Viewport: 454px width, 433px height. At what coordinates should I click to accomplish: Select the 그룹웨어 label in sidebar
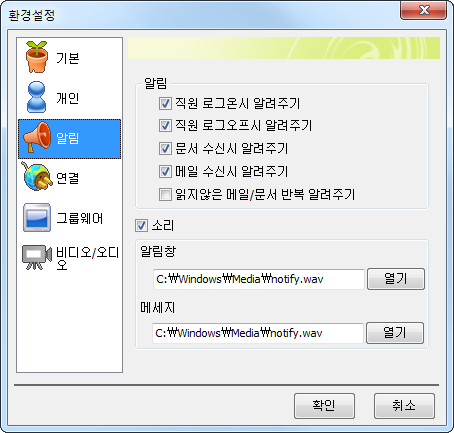80,218
